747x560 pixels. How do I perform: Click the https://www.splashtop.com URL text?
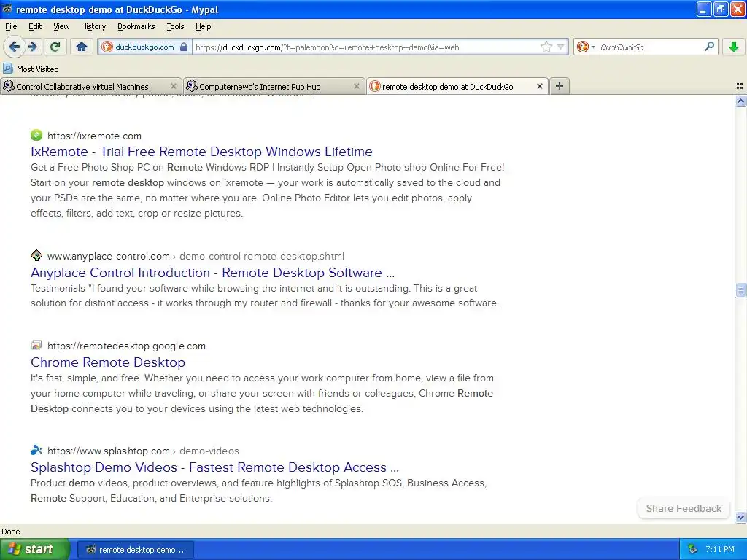[109, 451]
